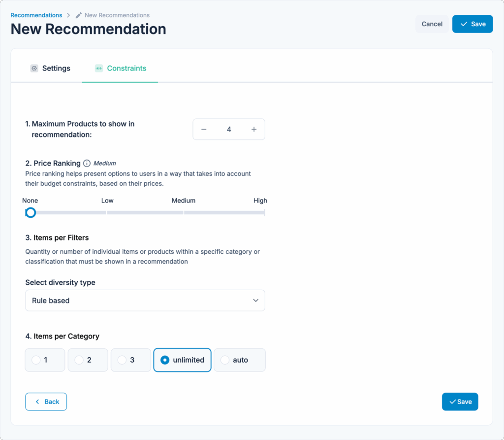Click the gear icon on Settings tab
Screen dimensions: 504x440
pos(34,68)
